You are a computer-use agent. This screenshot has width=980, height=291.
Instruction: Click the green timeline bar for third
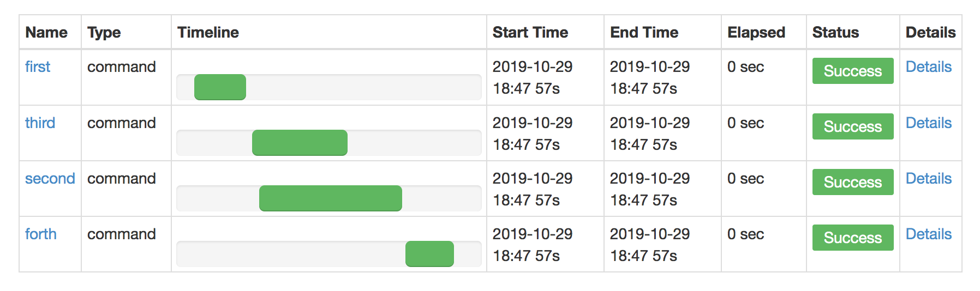[300, 143]
